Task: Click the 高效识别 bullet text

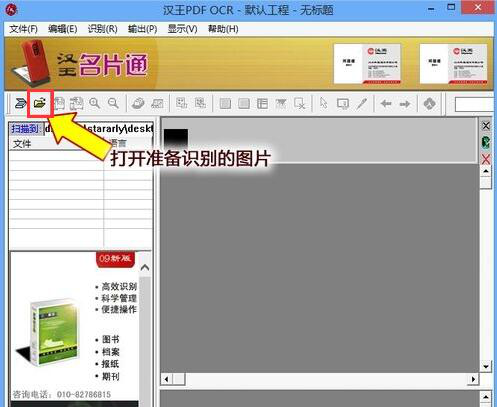Action: 119,286
